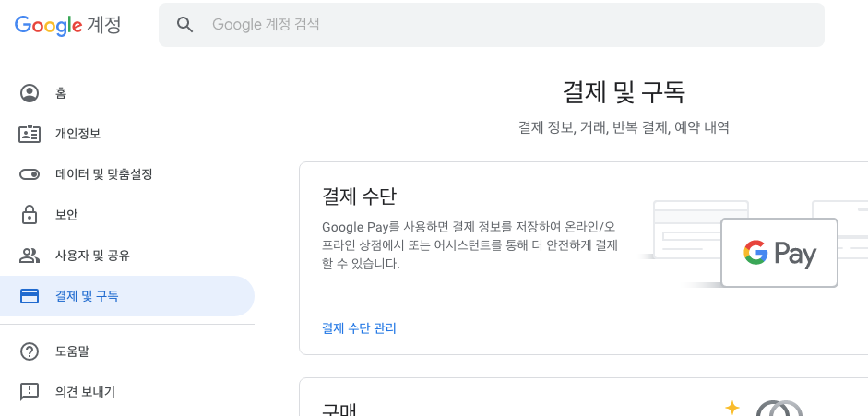Click the 보안 padlock icon
The image size is (868, 416).
[x=30, y=215]
